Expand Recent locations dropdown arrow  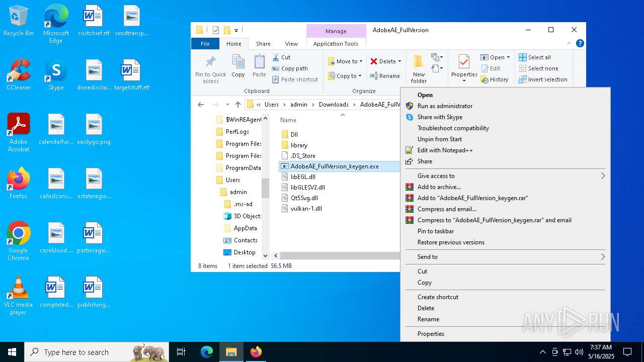(227, 105)
